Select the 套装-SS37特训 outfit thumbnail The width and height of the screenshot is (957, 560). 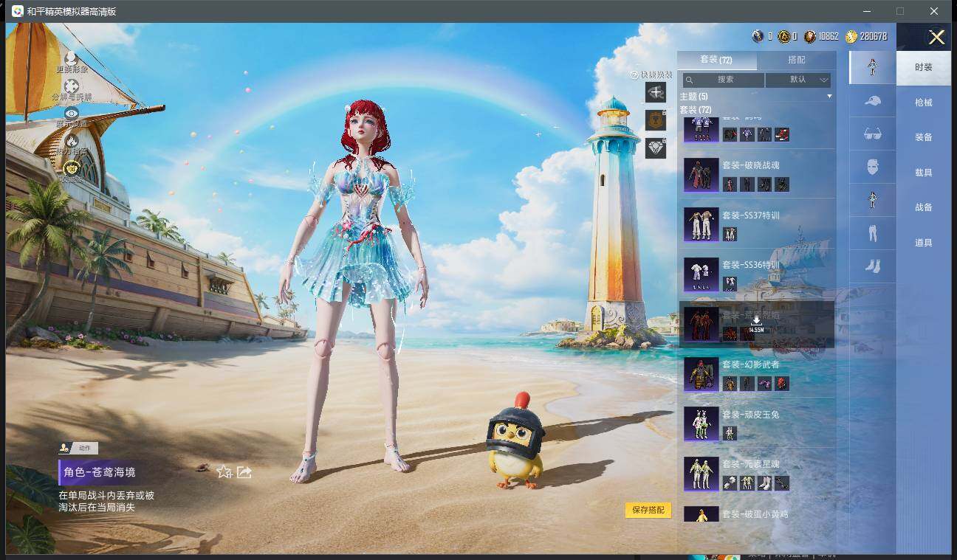701,225
